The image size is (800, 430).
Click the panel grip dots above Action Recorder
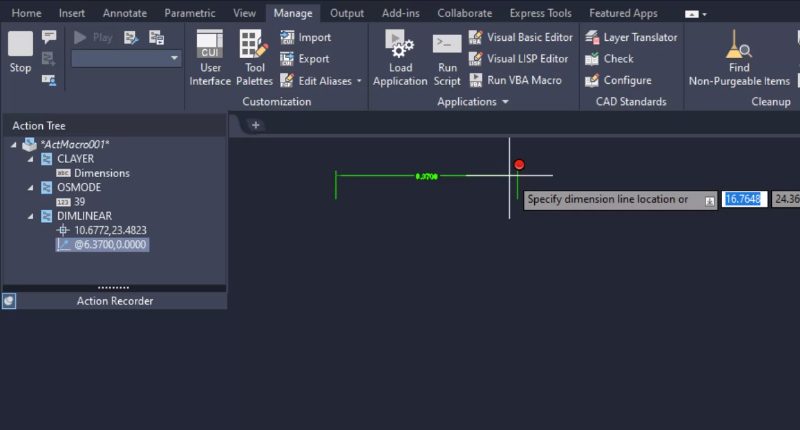click(x=113, y=288)
